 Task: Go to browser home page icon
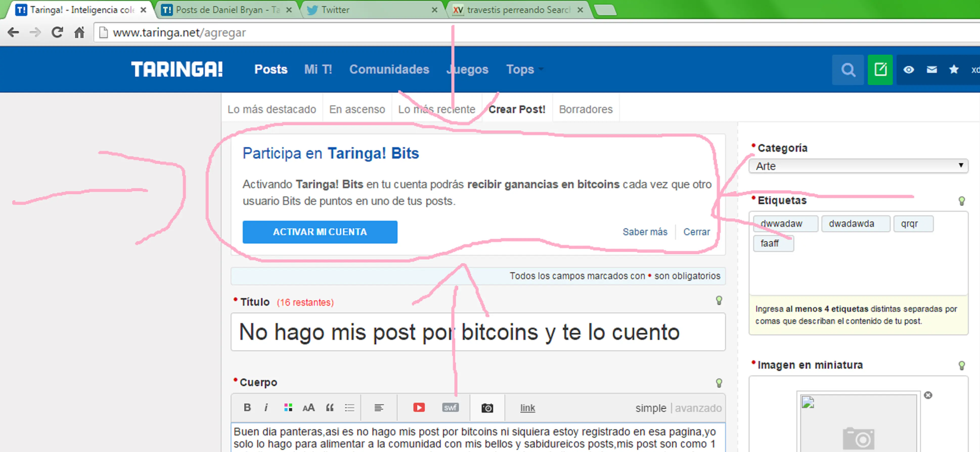[79, 32]
